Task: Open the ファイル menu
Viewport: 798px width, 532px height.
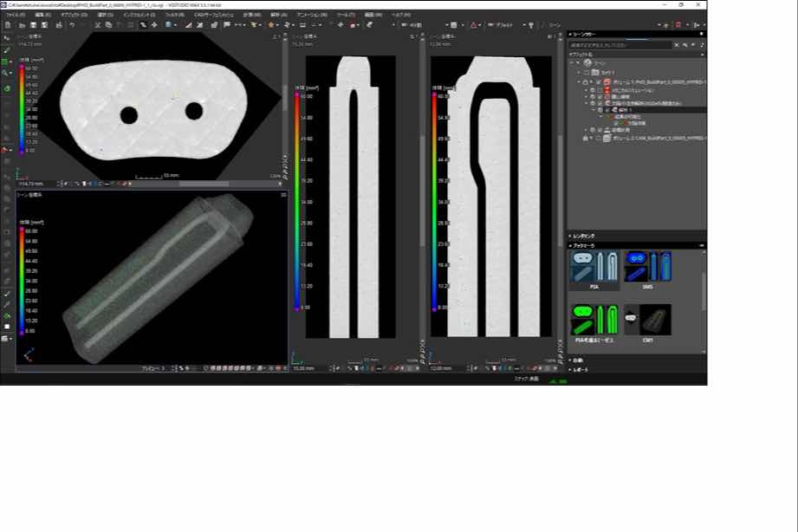Action: [x=15, y=15]
